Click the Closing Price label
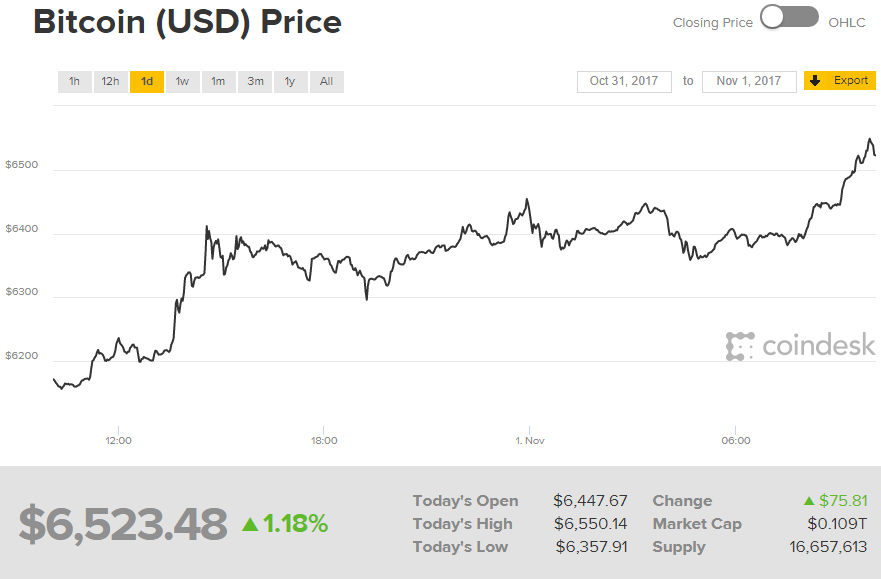 [x=712, y=21]
